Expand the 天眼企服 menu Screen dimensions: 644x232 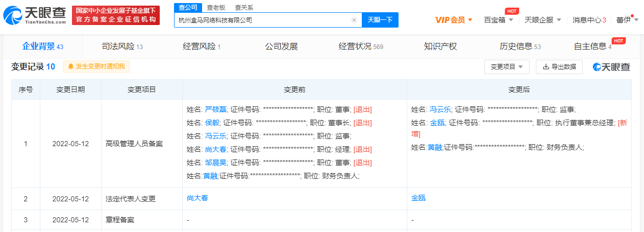click(542, 20)
